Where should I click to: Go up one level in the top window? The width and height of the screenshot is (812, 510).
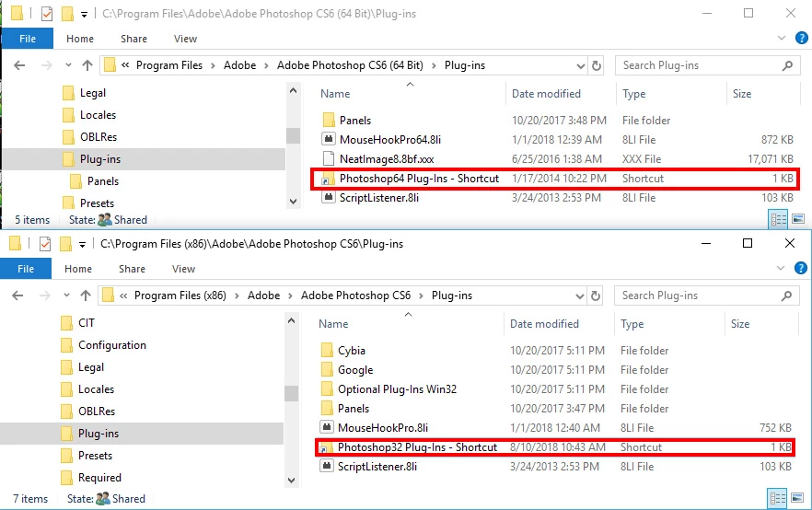coord(87,65)
